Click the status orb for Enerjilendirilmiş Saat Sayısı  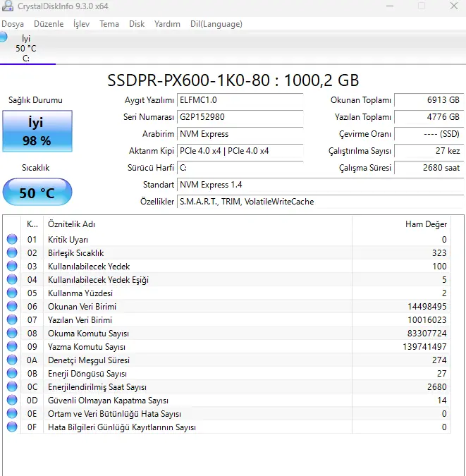tap(12, 386)
